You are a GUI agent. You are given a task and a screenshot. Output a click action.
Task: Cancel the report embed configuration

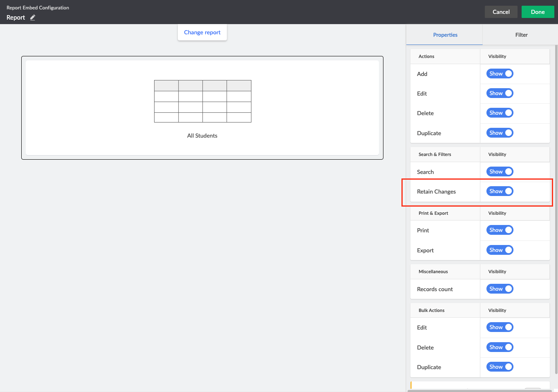pyautogui.click(x=501, y=12)
